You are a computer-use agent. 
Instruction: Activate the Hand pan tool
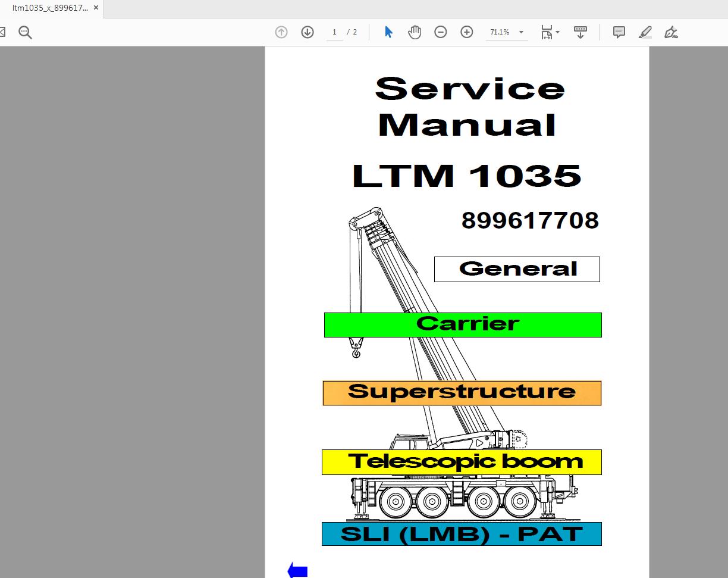coord(415,32)
